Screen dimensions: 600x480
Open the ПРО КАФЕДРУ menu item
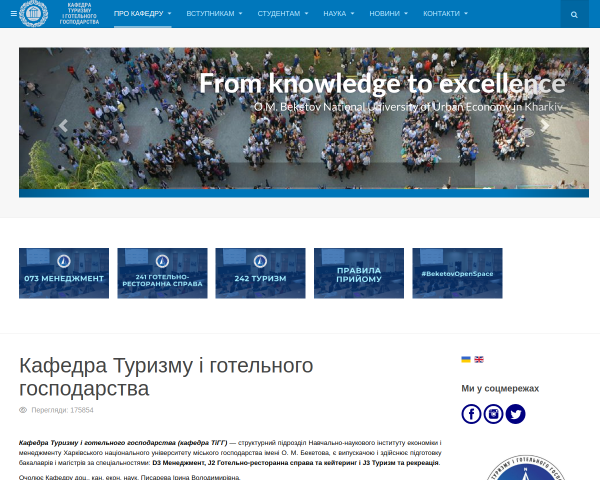point(139,13)
